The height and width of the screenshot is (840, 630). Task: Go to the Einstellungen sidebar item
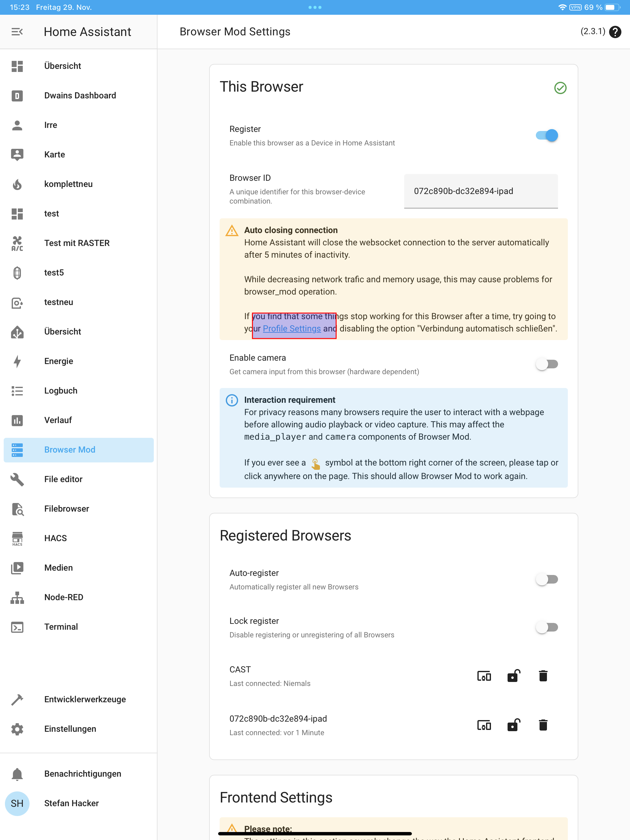(70, 729)
